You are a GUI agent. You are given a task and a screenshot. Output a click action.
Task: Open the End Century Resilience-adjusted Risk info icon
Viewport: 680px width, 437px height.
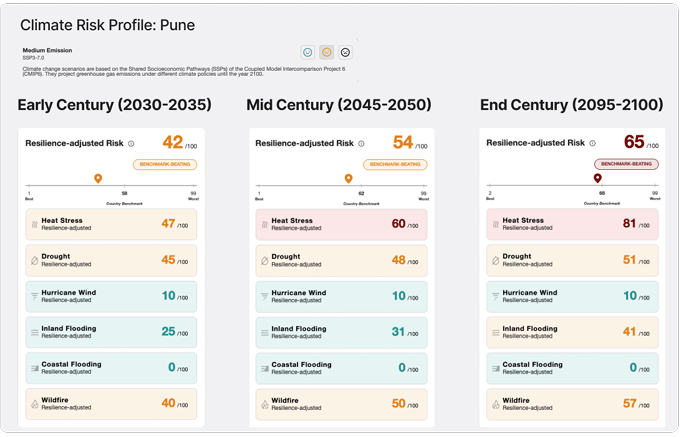[x=591, y=144]
